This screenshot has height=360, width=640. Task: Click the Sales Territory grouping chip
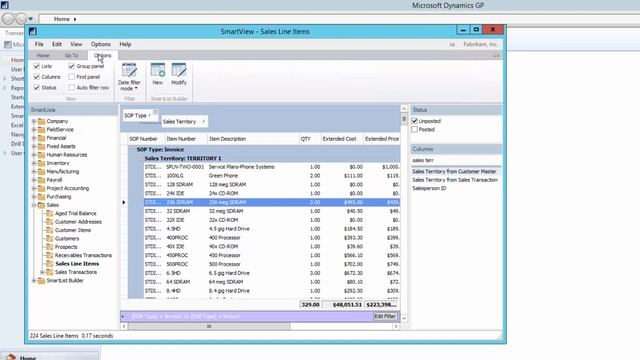point(184,122)
